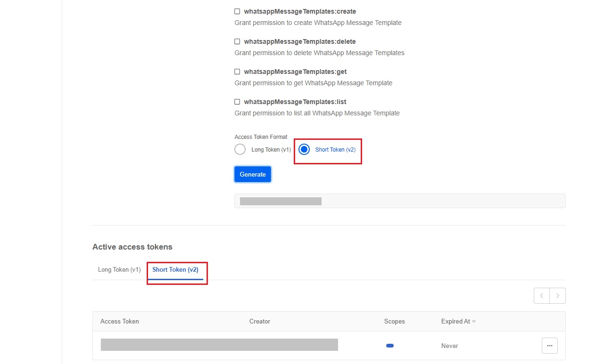Tick the whatsappMessageTemplates:get checkbox

pos(237,72)
